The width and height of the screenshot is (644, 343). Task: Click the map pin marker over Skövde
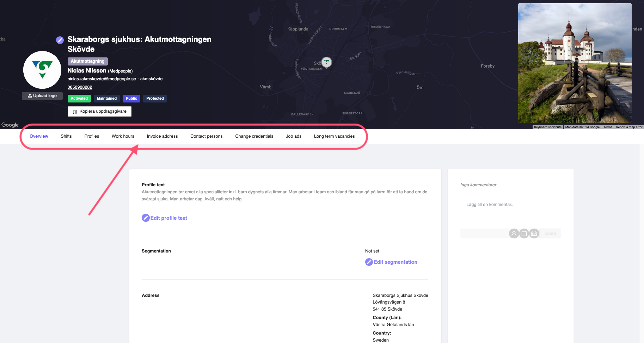pos(327,62)
